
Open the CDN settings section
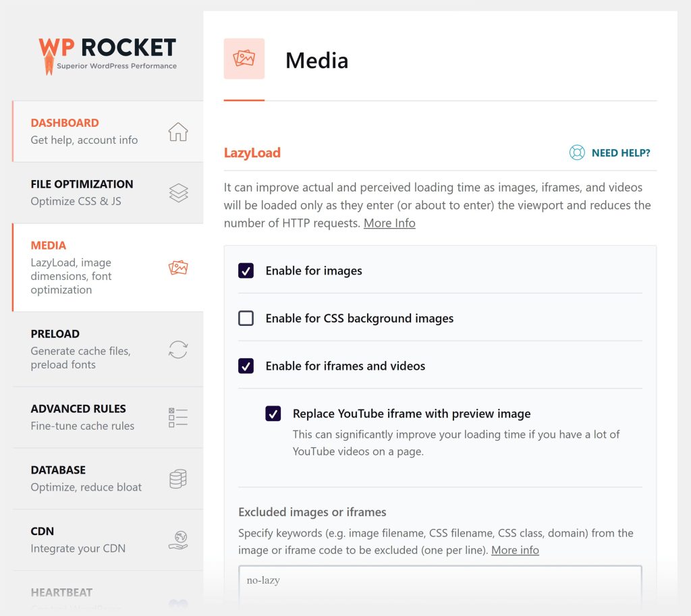[x=108, y=540]
